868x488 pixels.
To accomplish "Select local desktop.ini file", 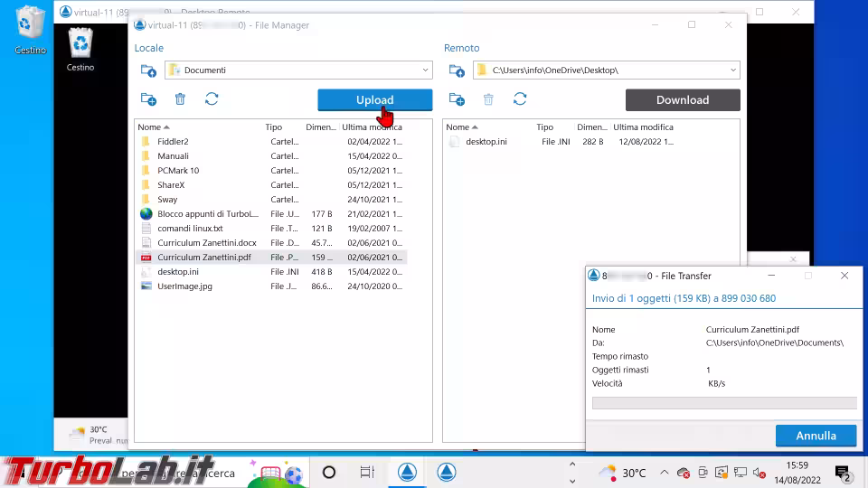I will click(x=271, y=272).
